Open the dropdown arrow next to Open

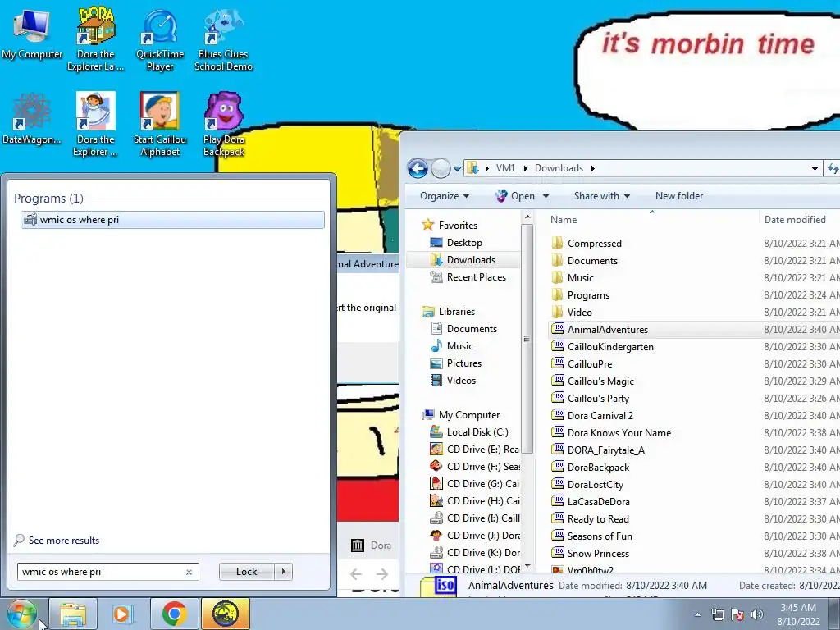coord(546,196)
